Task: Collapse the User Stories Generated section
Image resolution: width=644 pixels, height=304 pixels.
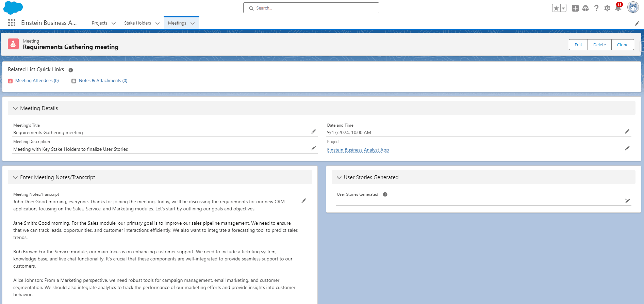Action: pos(339,177)
